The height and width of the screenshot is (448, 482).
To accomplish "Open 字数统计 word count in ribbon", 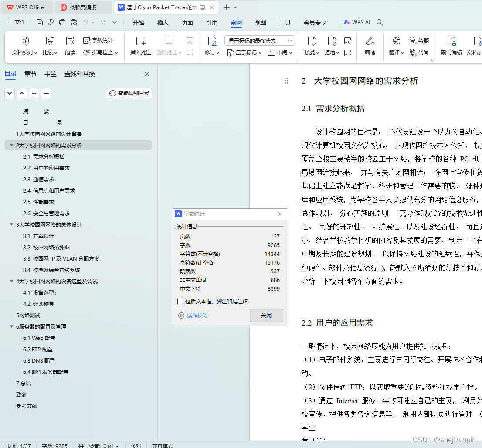I will [x=98, y=41].
